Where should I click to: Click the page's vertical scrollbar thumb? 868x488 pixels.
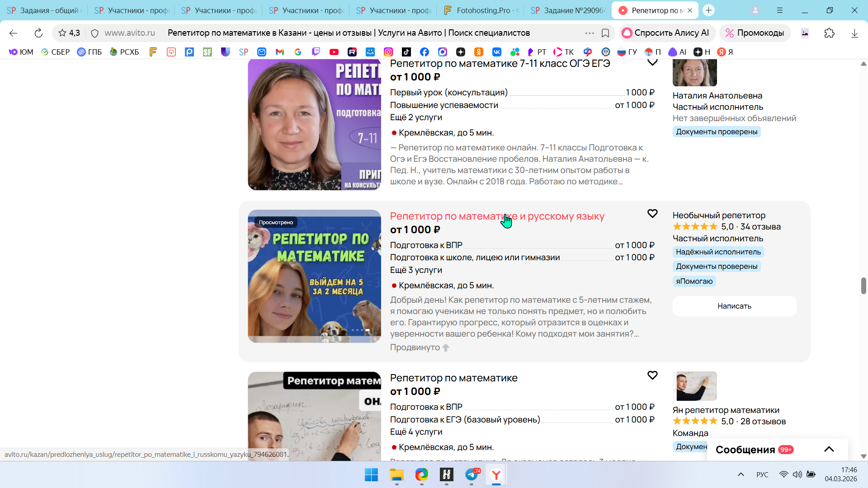coord(863,286)
